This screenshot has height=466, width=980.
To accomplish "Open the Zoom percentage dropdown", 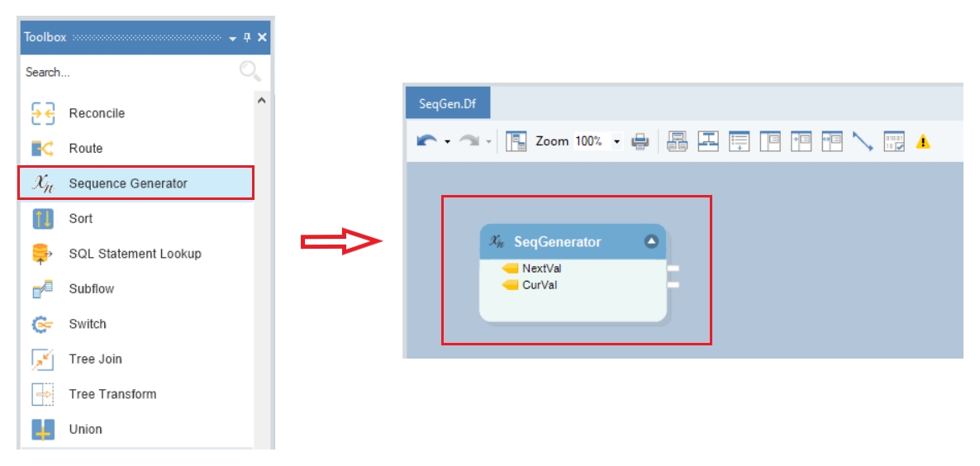I will click(x=617, y=142).
